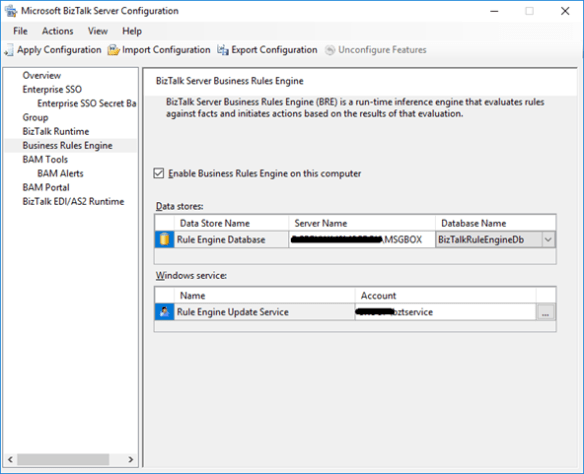
Task: Click the Unconfigure Features icon
Action: pos(330,50)
